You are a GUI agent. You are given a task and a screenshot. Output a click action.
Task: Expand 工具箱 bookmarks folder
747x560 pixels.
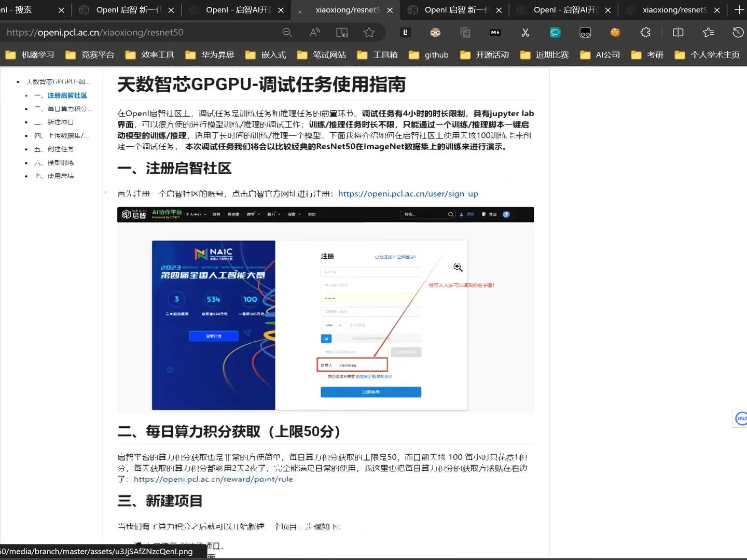tap(377, 54)
